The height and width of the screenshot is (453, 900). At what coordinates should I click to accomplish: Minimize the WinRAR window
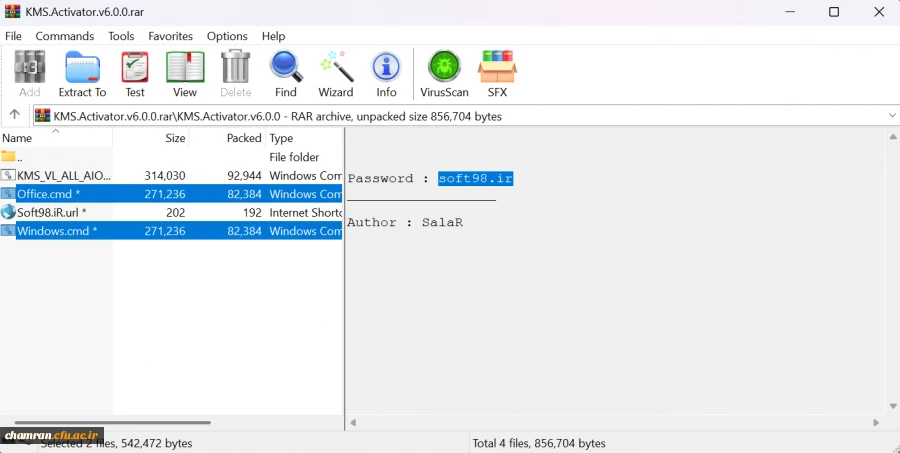click(x=790, y=12)
